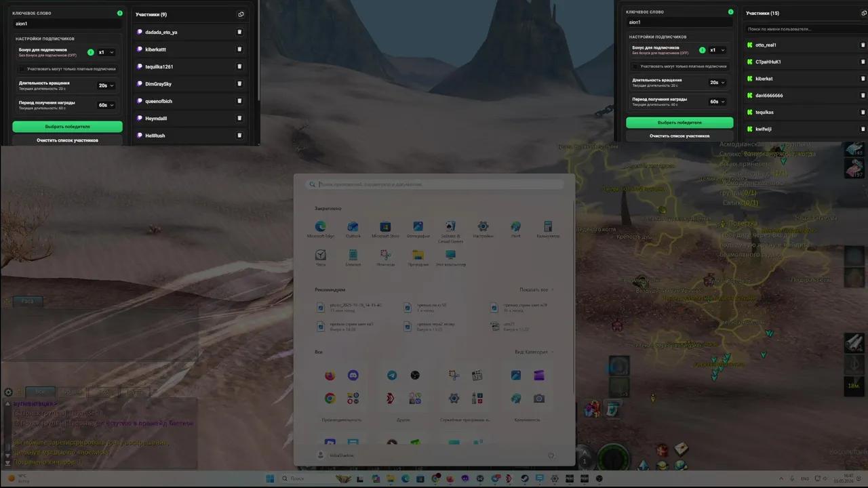Remove tequilka1261 using the trash icon
868x488 pixels.
(239, 66)
